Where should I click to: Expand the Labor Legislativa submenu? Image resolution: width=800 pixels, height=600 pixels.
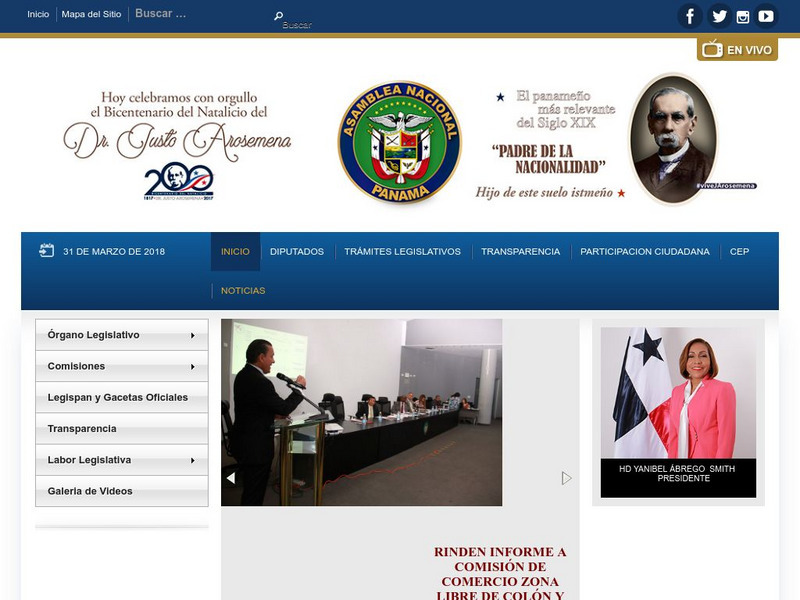tap(87, 460)
